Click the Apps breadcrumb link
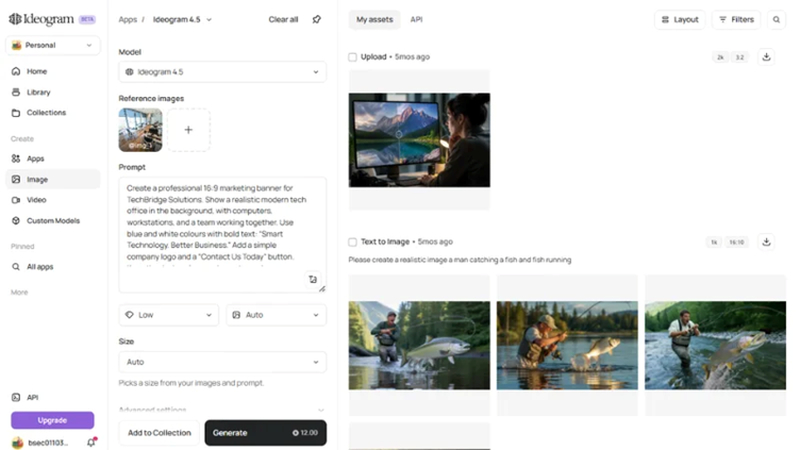 [x=128, y=19]
